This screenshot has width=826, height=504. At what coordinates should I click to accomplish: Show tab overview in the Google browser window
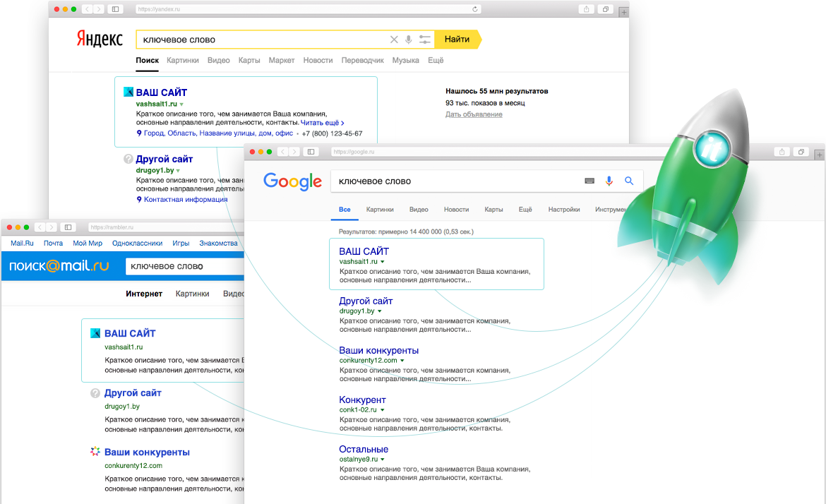(801, 152)
